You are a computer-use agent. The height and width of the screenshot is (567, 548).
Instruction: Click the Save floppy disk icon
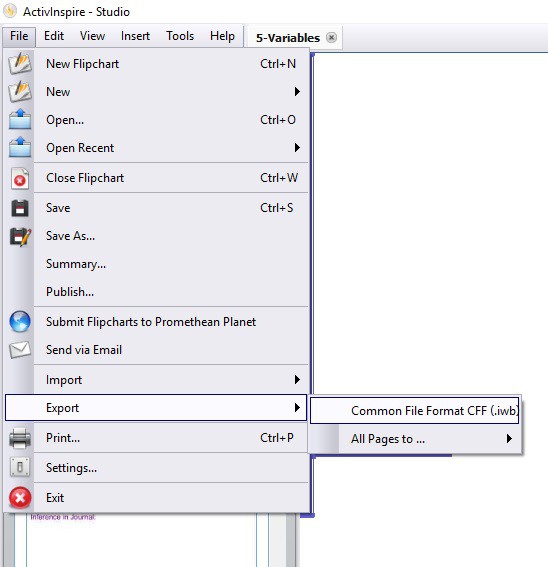pos(20,208)
